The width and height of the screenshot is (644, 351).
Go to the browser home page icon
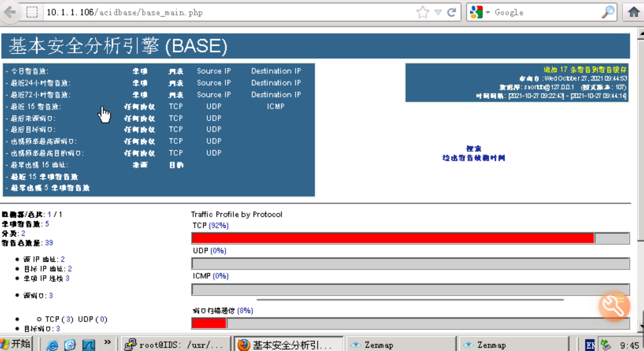point(634,12)
